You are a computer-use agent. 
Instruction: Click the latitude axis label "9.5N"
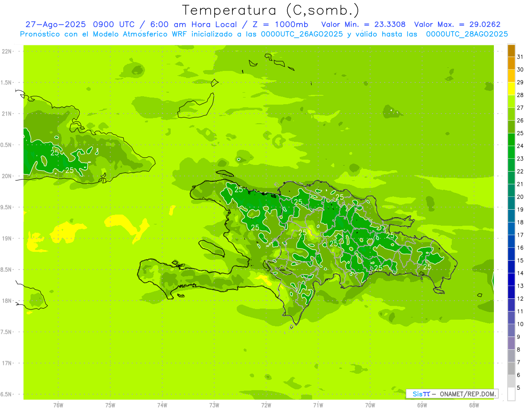[6, 207]
